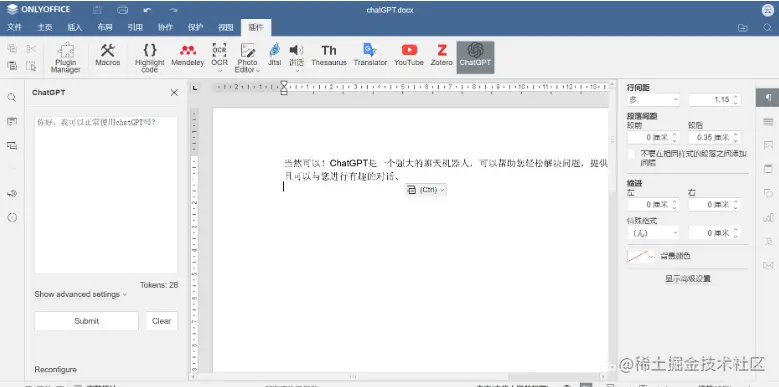Click the ruler tab stop selector L

point(195,88)
